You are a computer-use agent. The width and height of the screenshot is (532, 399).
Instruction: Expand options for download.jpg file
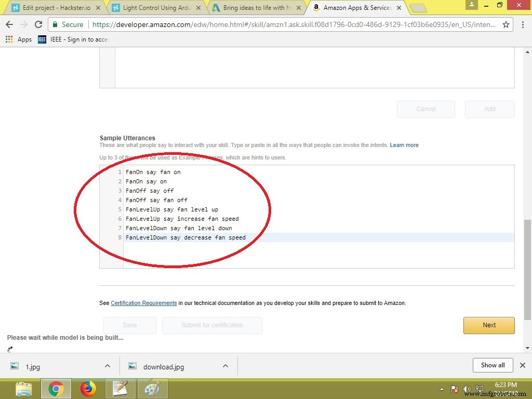pos(225,366)
